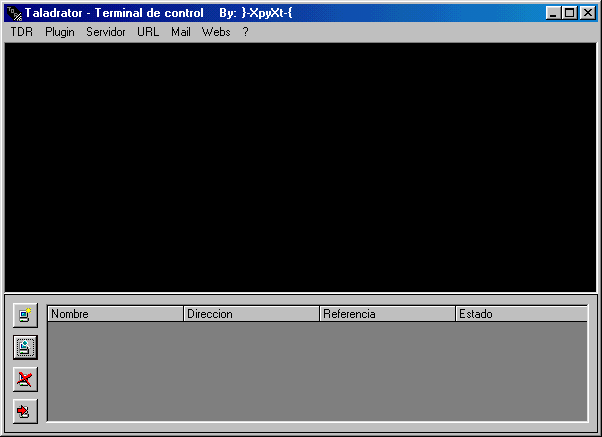602x437 pixels.
Task: Maximize the Taladrator window
Action: (x=569, y=13)
